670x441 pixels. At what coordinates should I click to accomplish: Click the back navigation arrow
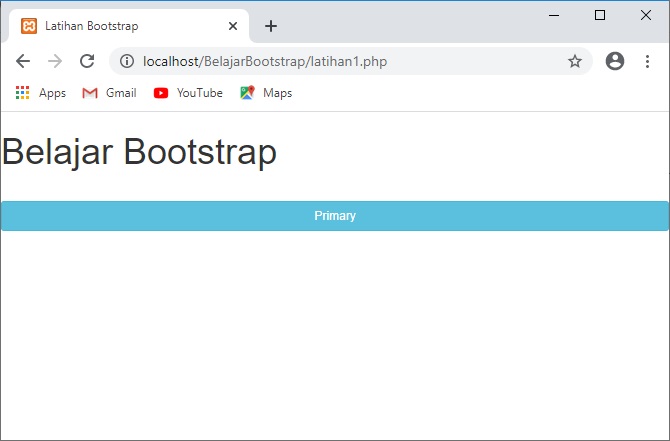point(23,61)
